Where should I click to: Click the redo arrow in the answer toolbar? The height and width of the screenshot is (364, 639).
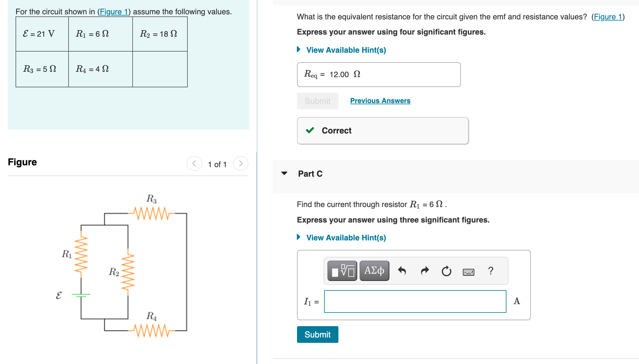(424, 270)
